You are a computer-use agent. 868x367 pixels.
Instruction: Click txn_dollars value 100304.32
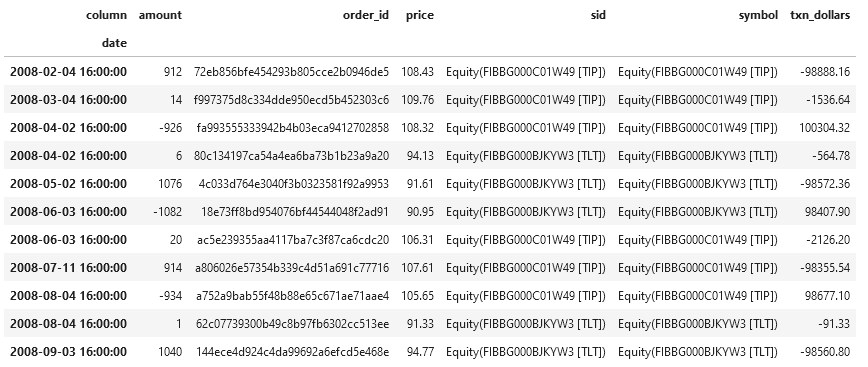(824, 128)
